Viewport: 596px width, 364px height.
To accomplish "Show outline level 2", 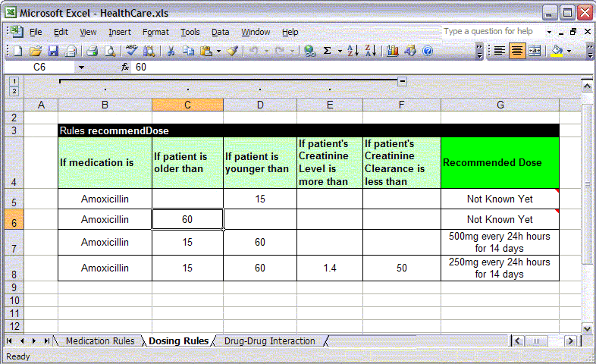I will 14,91.
